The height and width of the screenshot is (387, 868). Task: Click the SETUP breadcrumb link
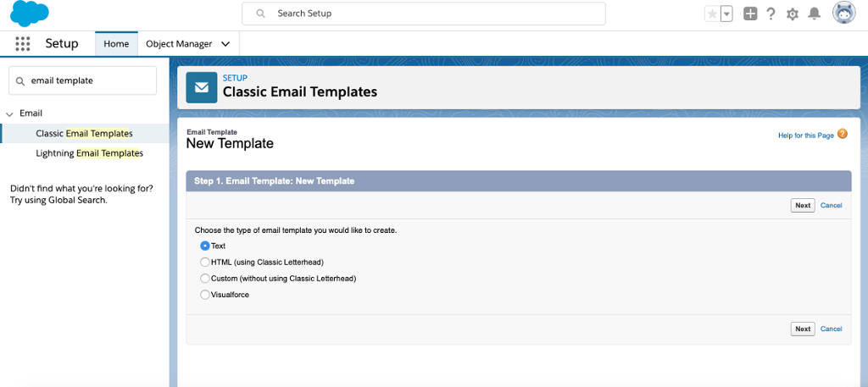tap(235, 78)
